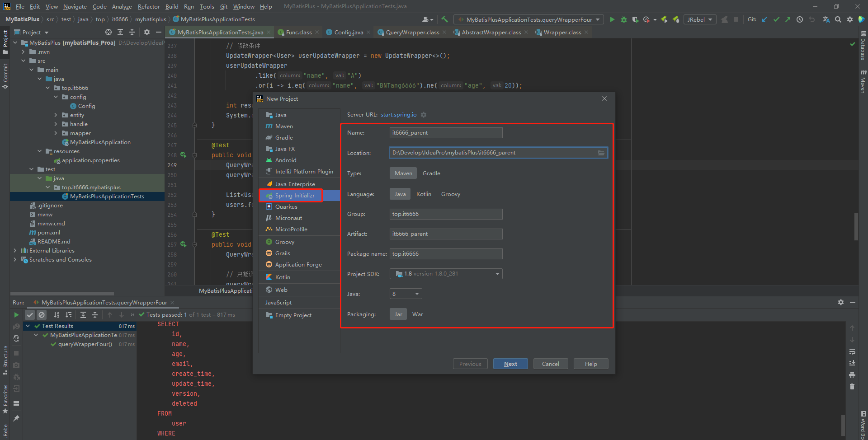This screenshot has height=440, width=868.
Task: Select War packaging
Action: (x=418, y=314)
